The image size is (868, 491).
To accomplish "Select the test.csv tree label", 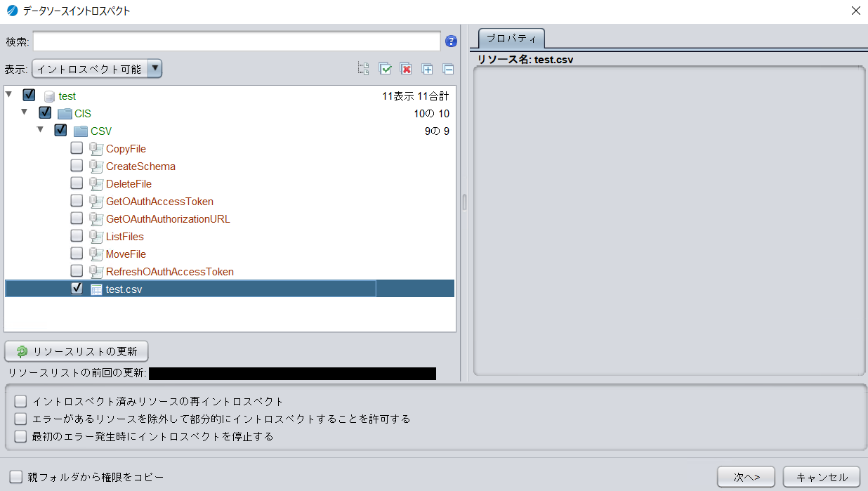I will click(124, 289).
